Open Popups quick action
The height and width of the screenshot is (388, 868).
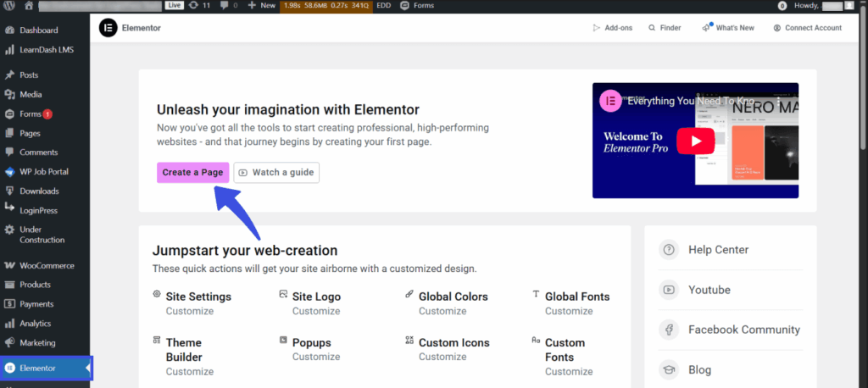pyautogui.click(x=312, y=342)
